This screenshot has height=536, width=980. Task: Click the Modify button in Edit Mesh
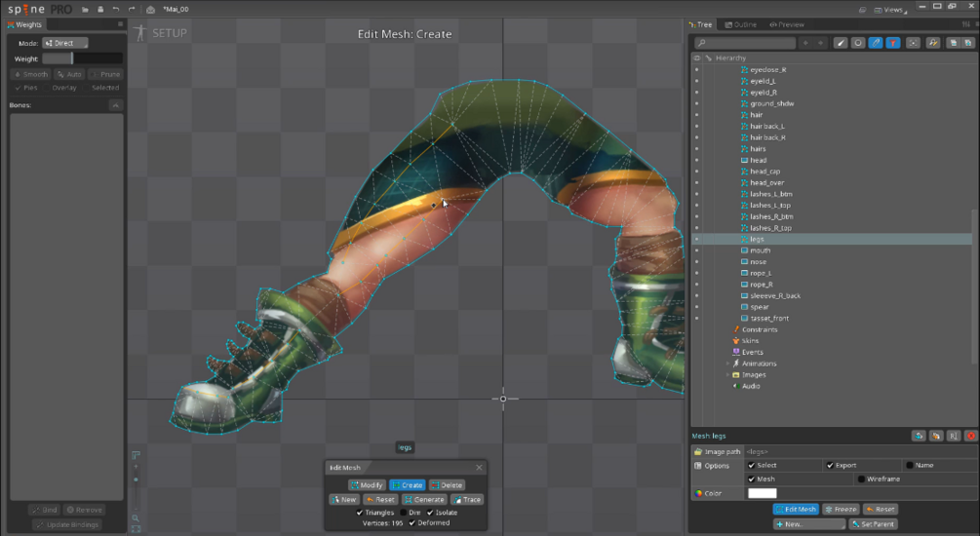tap(367, 484)
